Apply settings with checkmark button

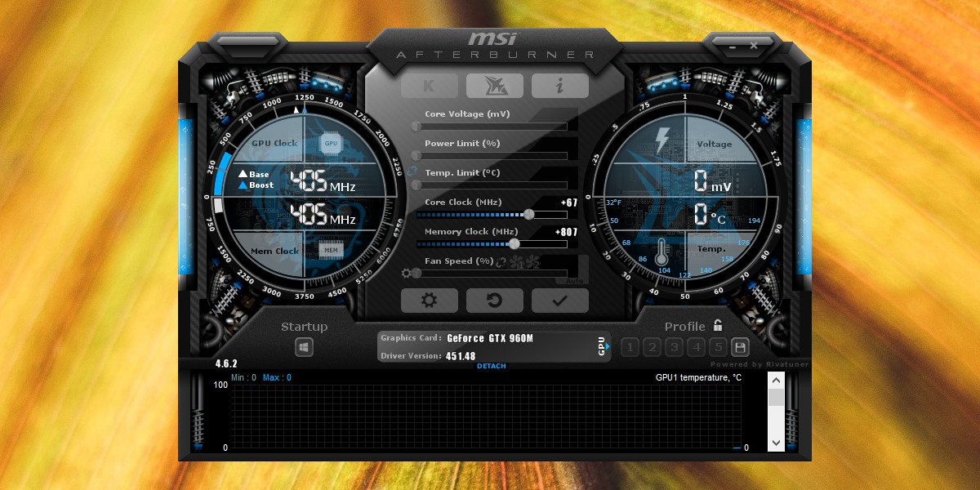click(559, 301)
